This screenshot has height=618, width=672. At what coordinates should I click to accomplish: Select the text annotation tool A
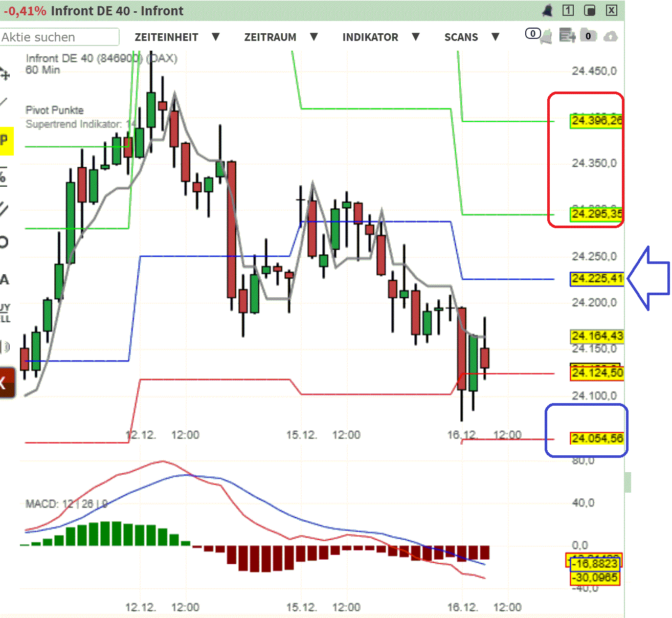(x=4, y=279)
